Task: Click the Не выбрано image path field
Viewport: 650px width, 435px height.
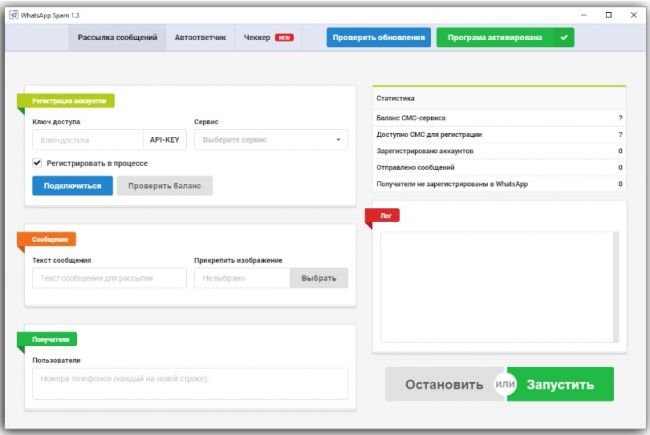Action: tap(242, 278)
